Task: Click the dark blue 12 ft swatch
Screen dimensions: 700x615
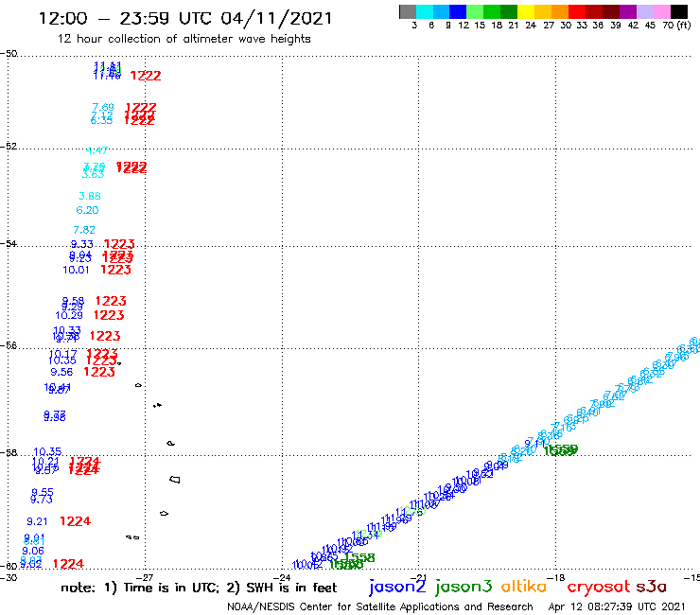Action: pos(459,11)
